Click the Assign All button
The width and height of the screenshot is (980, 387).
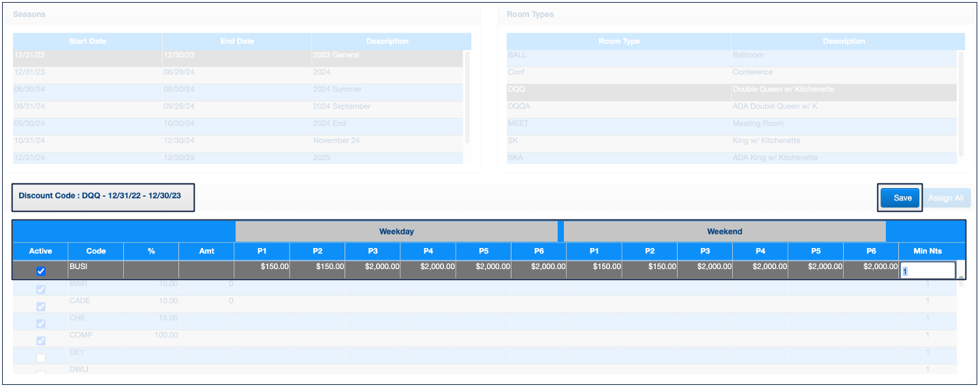click(945, 198)
